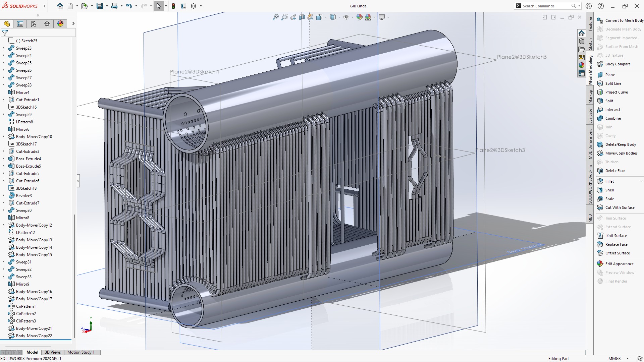Expand the Sweep23 feature node

(x=3, y=48)
